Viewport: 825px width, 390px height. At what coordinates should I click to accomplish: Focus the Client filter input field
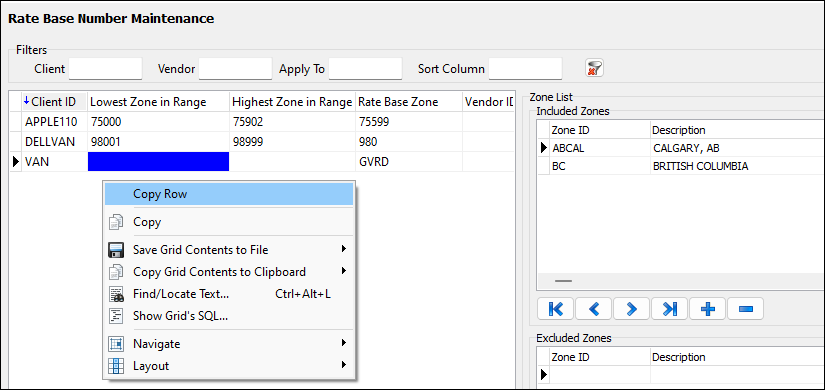pyautogui.click(x=106, y=68)
